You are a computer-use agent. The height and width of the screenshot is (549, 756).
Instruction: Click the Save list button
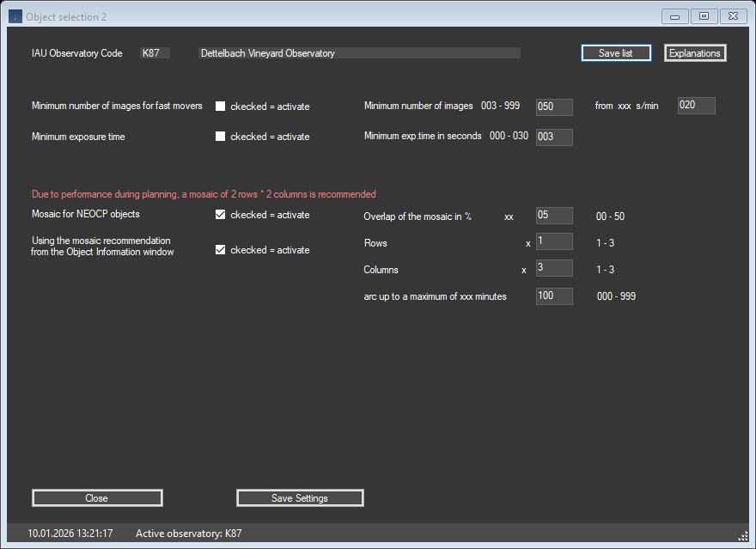(x=615, y=52)
